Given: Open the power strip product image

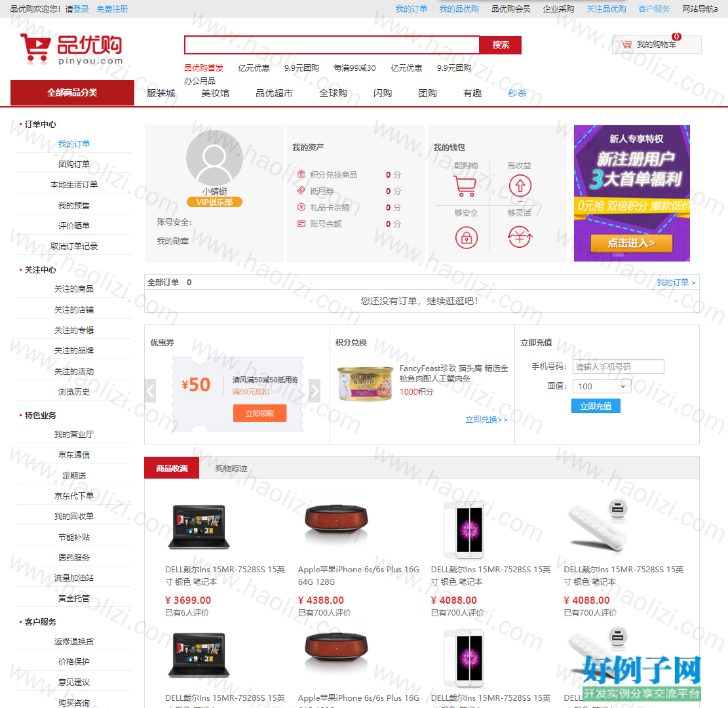Looking at the screenshot, I should pos(598,525).
